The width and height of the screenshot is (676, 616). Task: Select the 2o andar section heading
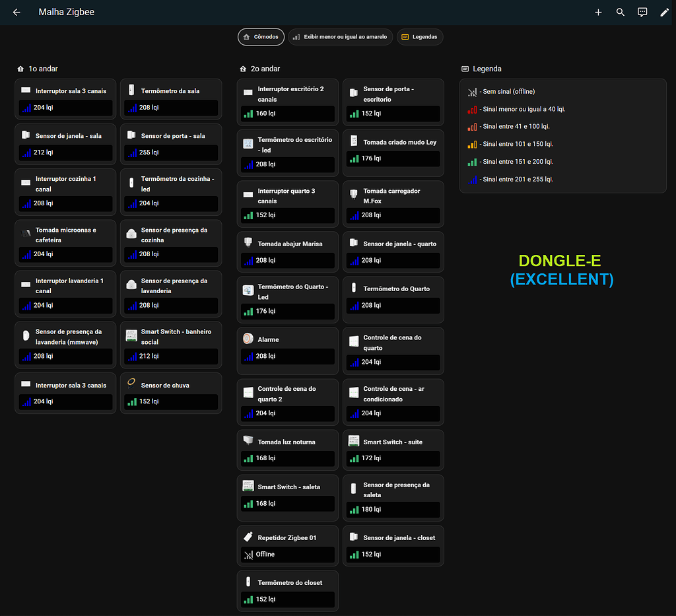(x=265, y=69)
